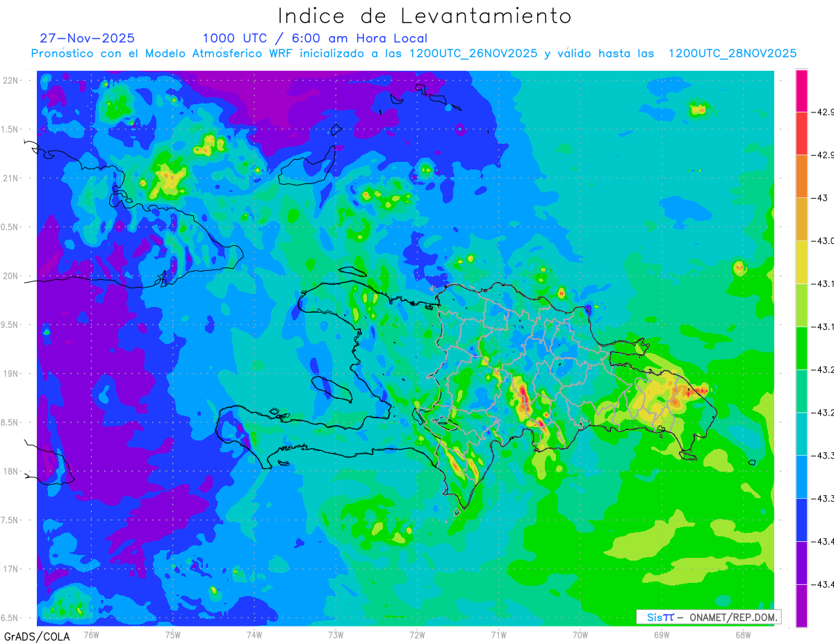Click the "68W" longitude label
The image size is (834, 644).
(742, 634)
